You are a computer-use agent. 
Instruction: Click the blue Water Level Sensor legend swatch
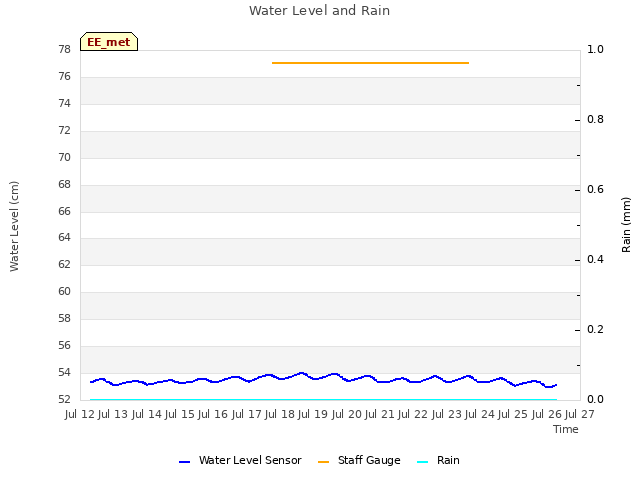184,462
